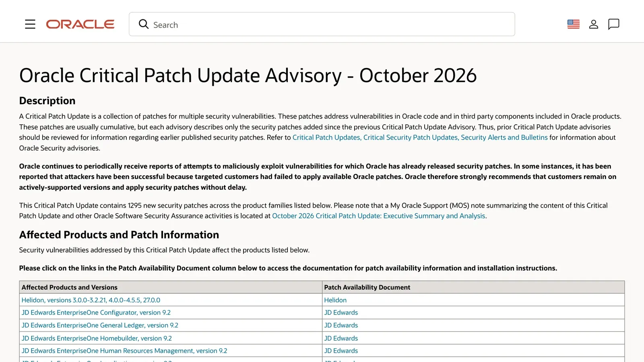Open the US flag country selector
The image size is (644, 362).
click(x=574, y=24)
